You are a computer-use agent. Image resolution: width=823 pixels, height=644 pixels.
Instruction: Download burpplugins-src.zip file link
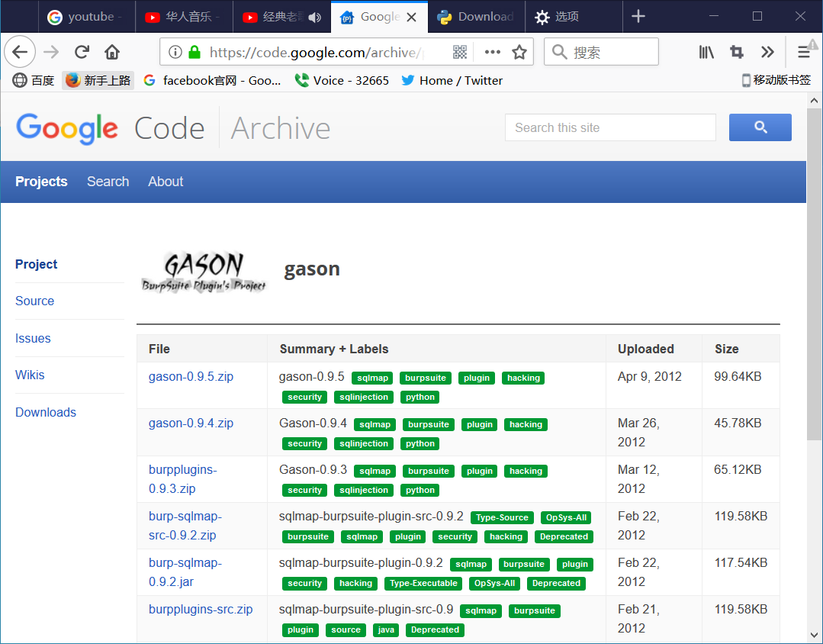point(201,610)
